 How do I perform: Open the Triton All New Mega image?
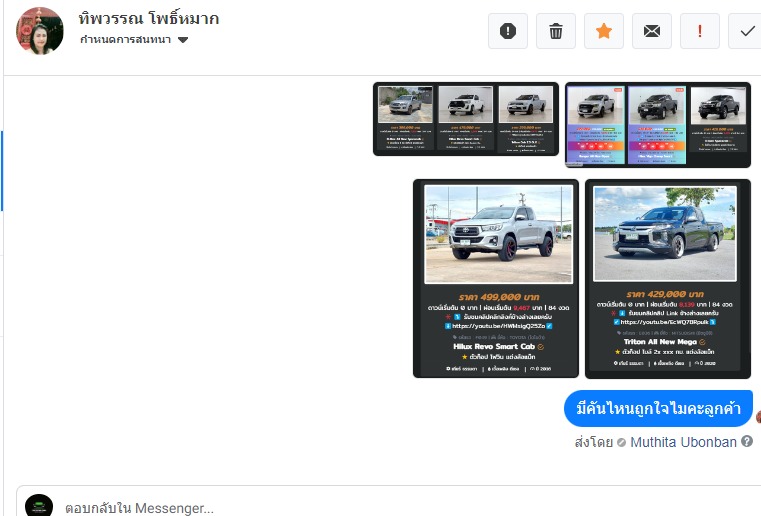pyautogui.click(x=668, y=279)
